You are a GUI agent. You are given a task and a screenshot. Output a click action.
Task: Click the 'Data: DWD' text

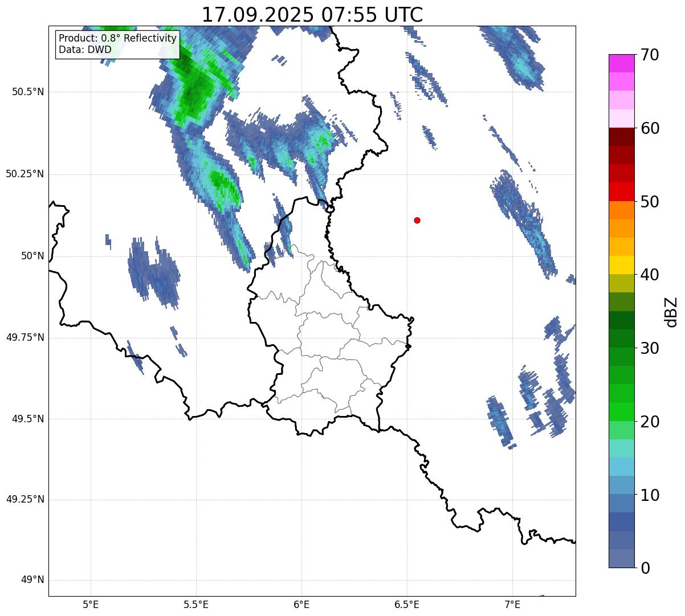pyautogui.click(x=85, y=50)
